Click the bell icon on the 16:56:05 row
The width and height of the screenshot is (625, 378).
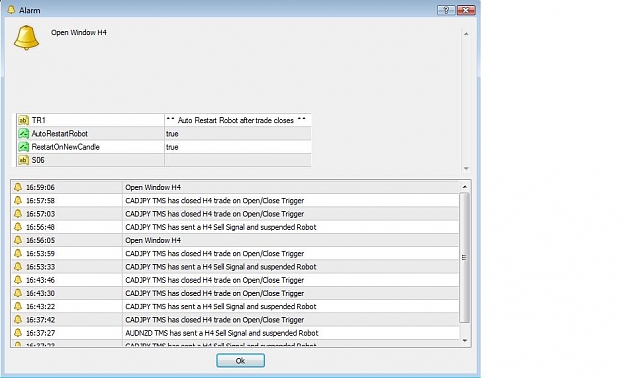coord(18,240)
